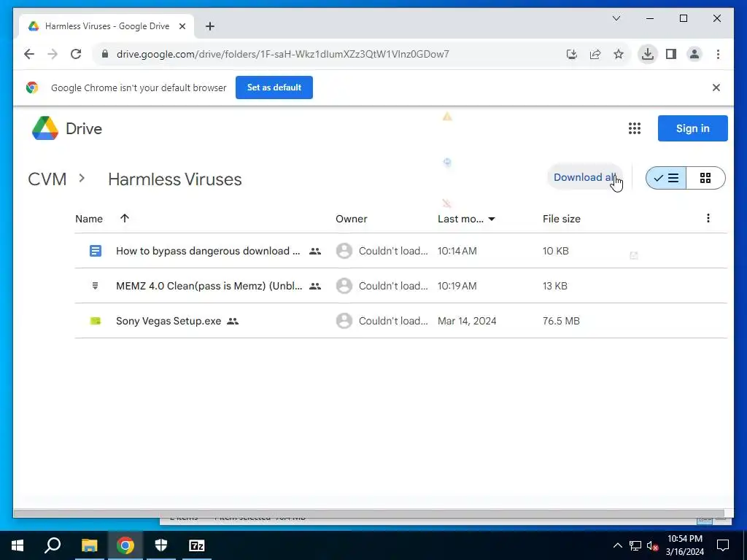Sort files by Name column
The height and width of the screenshot is (560, 747).
[x=89, y=219]
